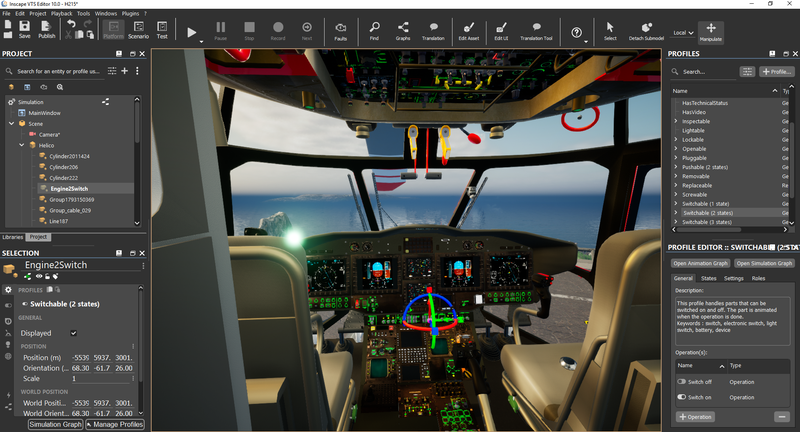Image resolution: width=800 pixels, height=432 pixels.
Task: Open the Playback menu
Action: pos(61,13)
